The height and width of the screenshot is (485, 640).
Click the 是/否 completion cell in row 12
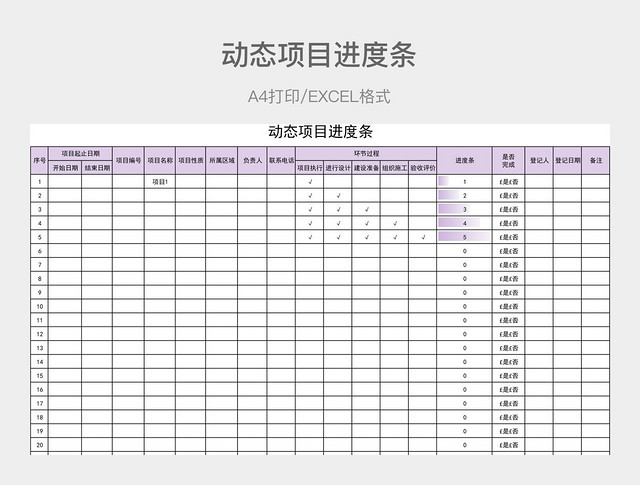tap(509, 334)
